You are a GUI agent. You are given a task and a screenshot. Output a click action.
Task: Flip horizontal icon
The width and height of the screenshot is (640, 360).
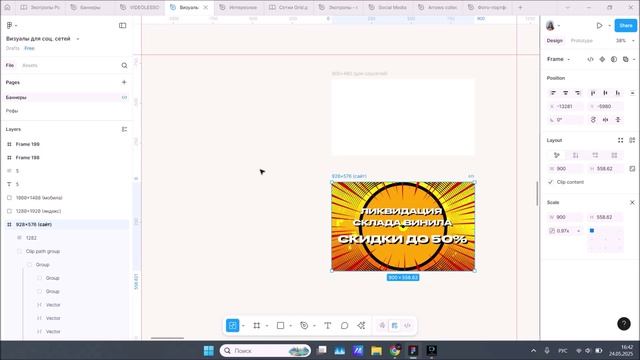point(605,120)
